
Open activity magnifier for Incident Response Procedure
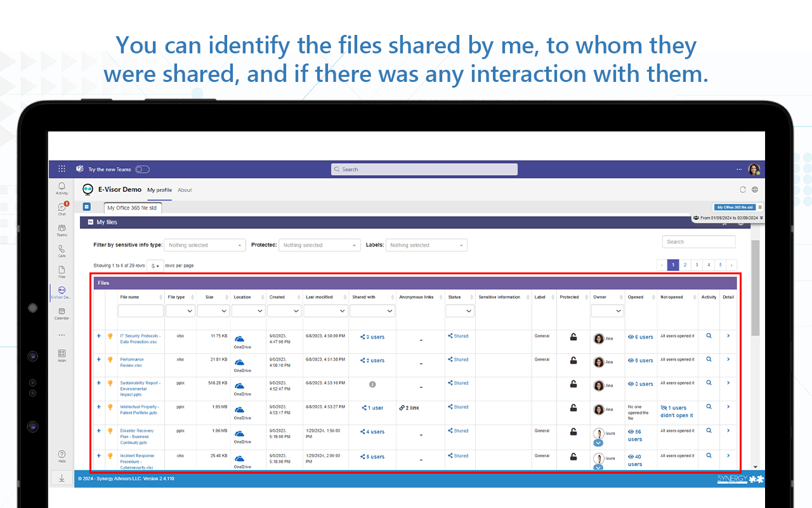coord(709,455)
